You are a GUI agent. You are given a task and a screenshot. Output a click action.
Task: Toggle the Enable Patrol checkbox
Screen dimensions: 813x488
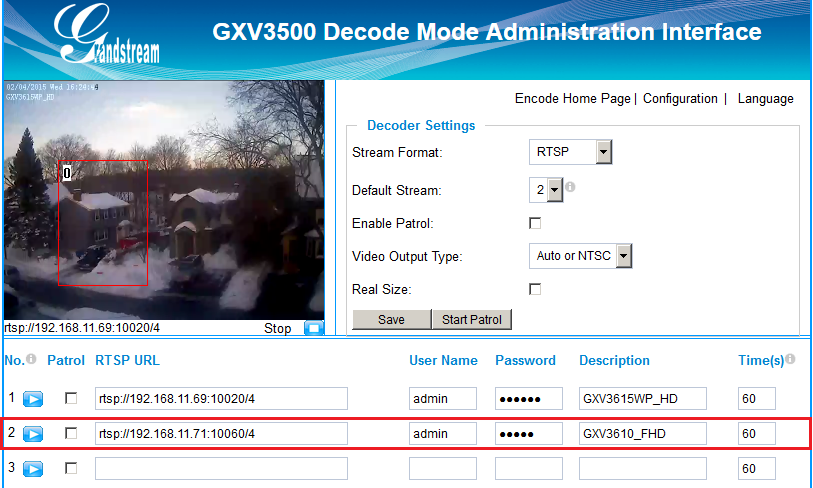(535, 223)
